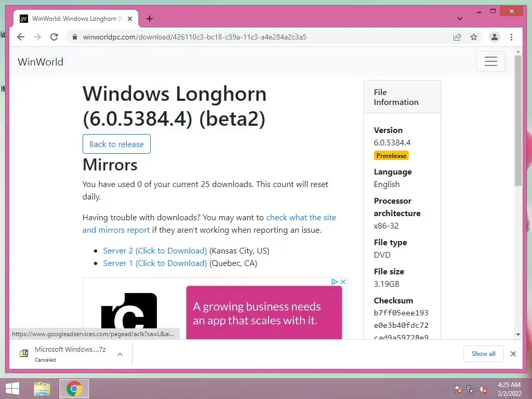Close the downloads bar

pyautogui.click(x=513, y=354)
